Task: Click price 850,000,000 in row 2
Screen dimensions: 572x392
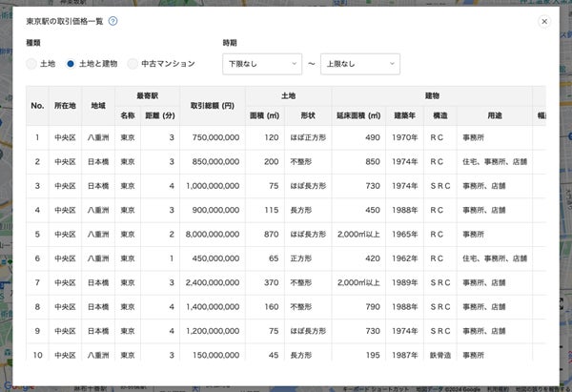Action: pyautogui.click(x=215, y=162)
